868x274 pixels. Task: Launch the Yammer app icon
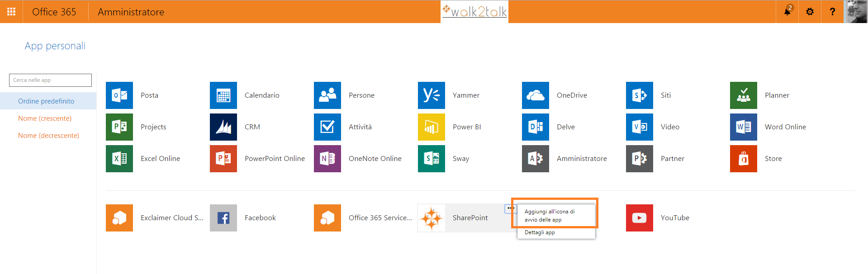click(x=432, y=95)
